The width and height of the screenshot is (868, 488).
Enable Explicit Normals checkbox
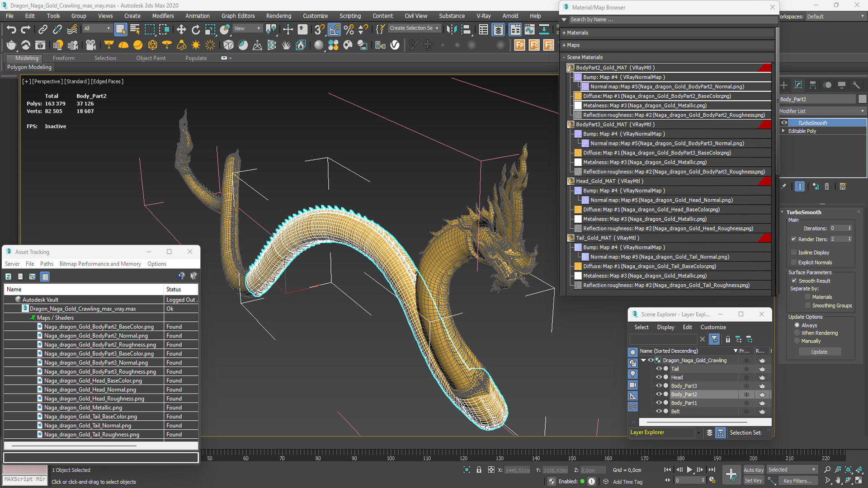(x=794, y=263)
